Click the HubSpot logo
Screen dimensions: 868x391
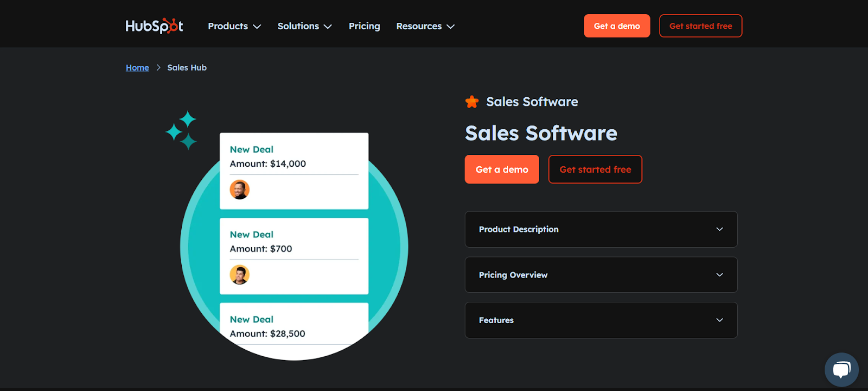154,26
